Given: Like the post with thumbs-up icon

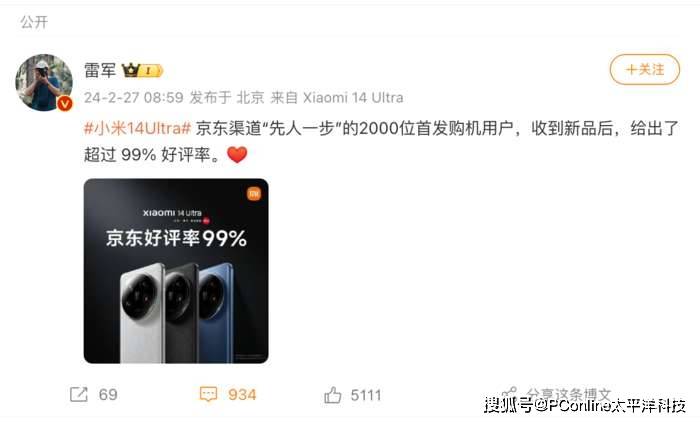Looking at the screenshot, I should pos(333,395).
